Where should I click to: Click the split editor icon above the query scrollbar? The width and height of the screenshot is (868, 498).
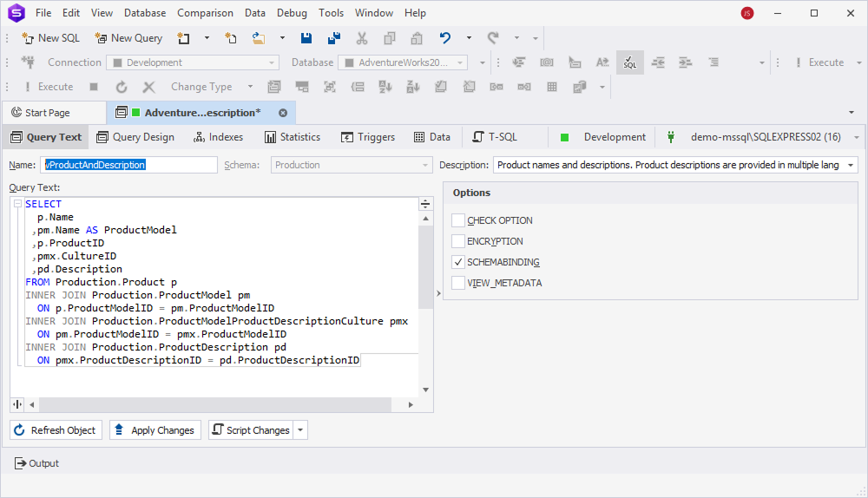pyautogui.click(x=425, y=204)
